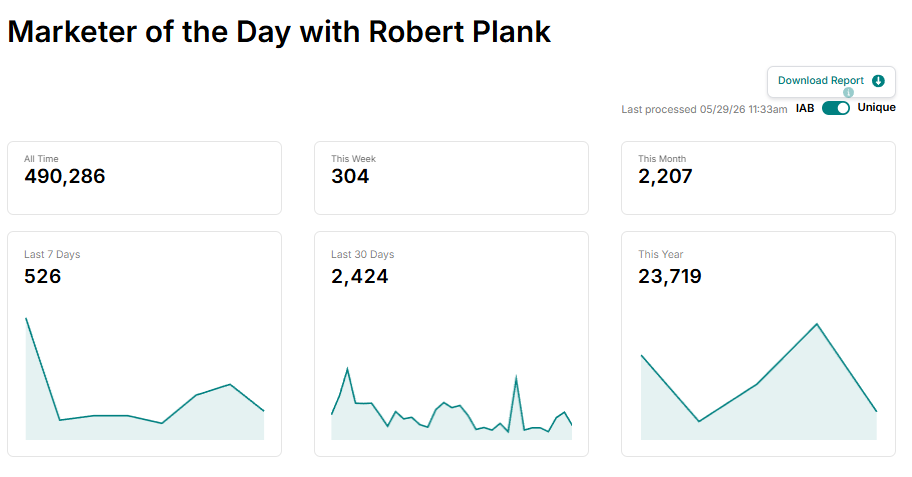Open the This Month 2,207 card
This screenshot has width=912, height=477.
point(758,178)
